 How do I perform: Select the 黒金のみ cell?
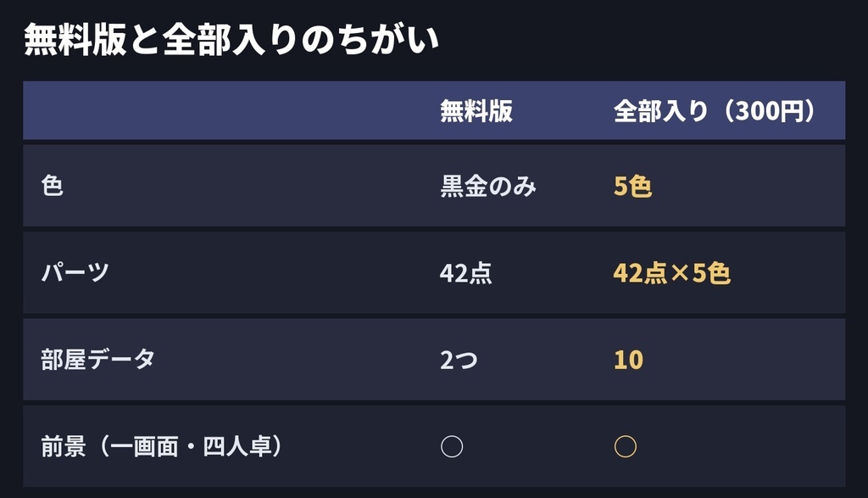[x=487, y=186]
